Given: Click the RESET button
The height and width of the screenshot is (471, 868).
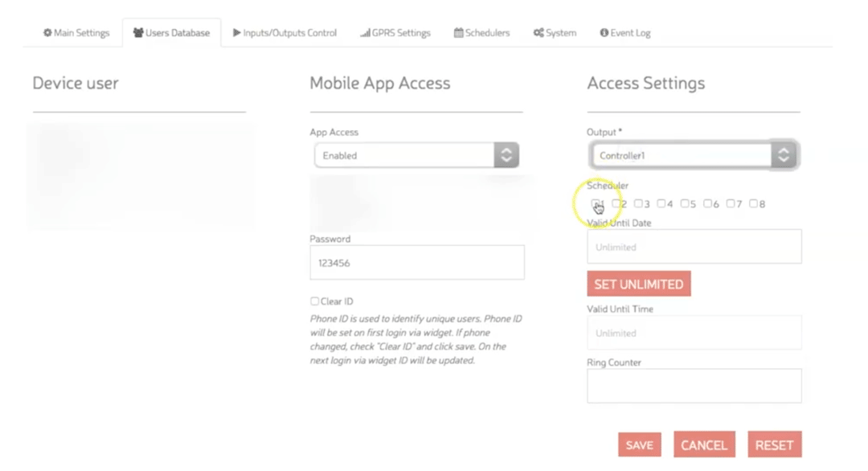Looking at the screenshot, I should click(x=774, y=445).
